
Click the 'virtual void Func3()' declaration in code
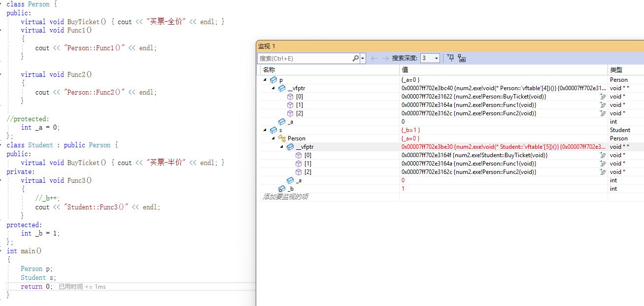pos(57,180)
